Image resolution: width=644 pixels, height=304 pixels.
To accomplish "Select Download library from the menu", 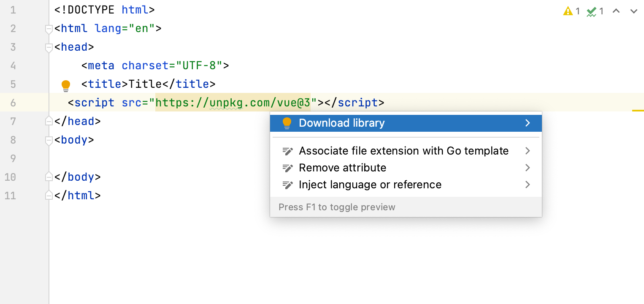I will click(x=342, y=123).
